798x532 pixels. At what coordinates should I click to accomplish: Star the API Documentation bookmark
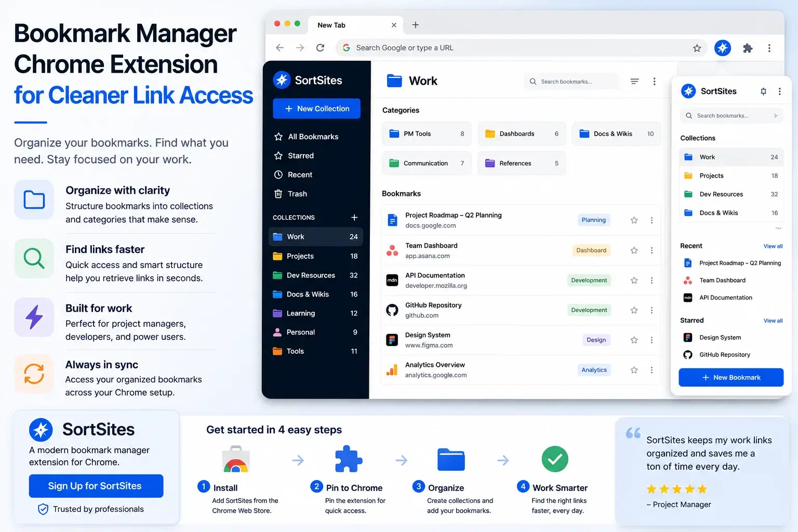(634, 281)
